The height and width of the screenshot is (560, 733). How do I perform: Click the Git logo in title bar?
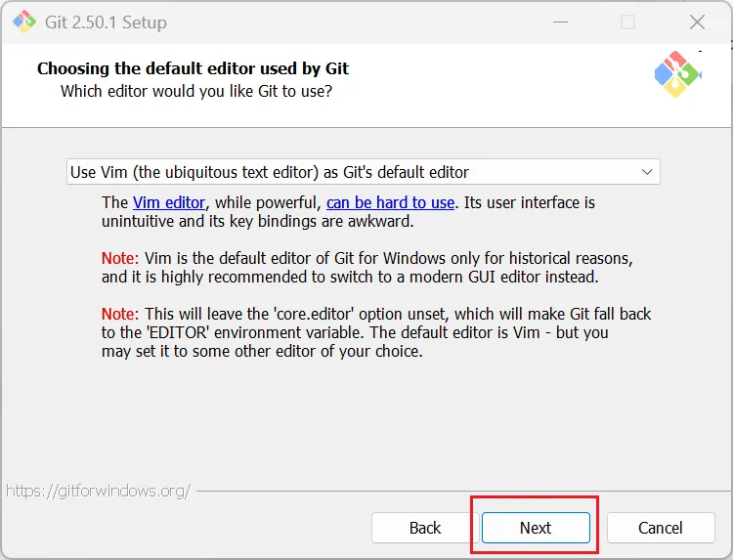23,22
